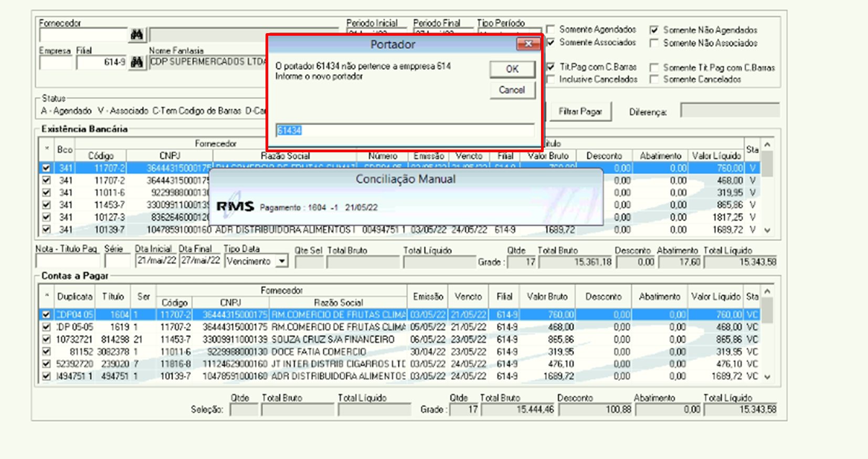Click the binoculars search icon beside Fornecedor

137,35
